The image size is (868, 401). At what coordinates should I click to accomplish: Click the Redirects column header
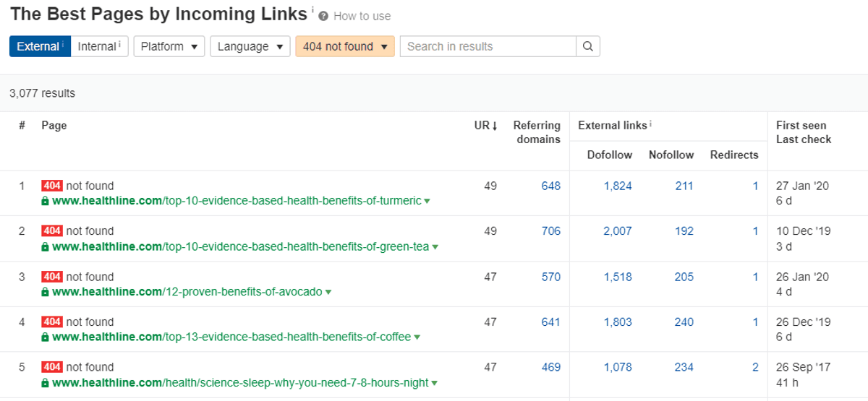734,155
